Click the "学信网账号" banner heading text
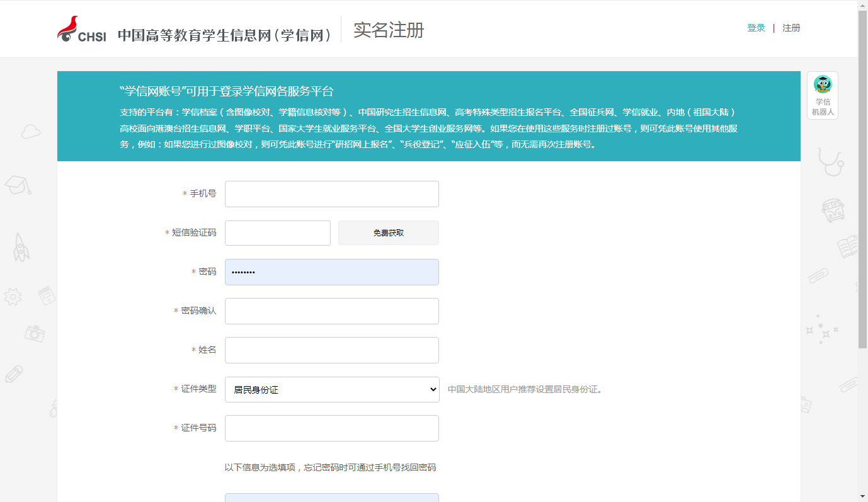The image size is (868, 502). pyautogui.click(x=226, y=91)
